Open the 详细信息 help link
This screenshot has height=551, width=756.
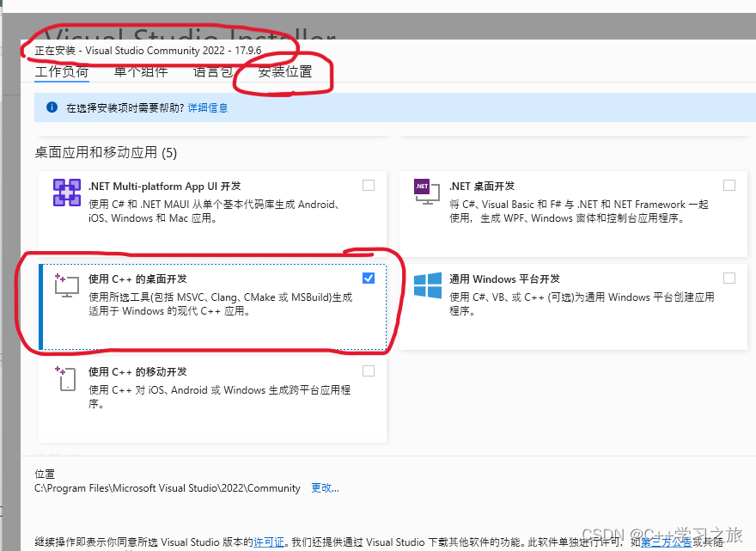pyautogui.click(x=208, y=107)
